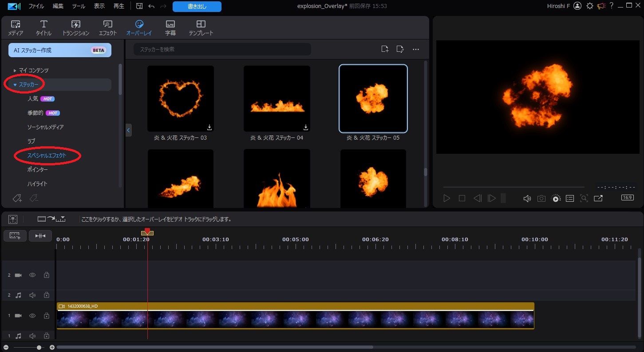Toggle visibility of video track 2
This screenshot has width=644, height=352.
32,275
